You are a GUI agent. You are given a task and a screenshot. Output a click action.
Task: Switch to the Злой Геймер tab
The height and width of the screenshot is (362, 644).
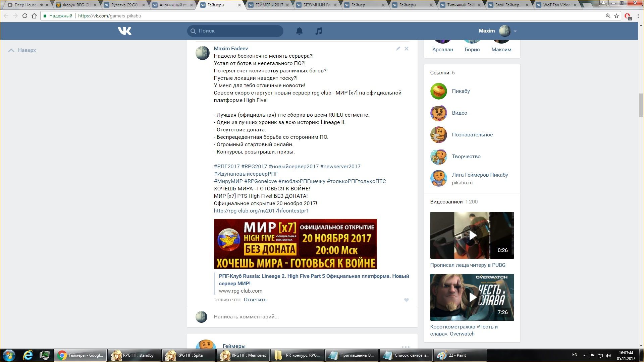click(x=507, y=5)
